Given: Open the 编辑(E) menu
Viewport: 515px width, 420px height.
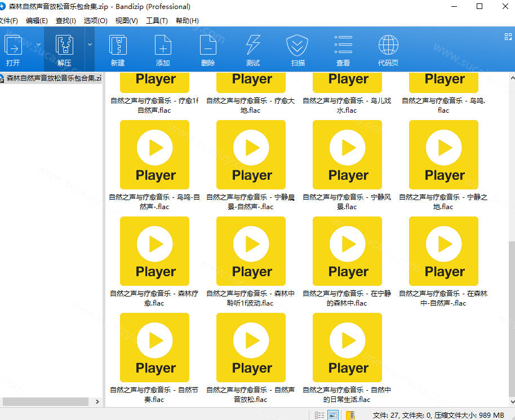Looking at the screenshot, I should click(37, 21).
